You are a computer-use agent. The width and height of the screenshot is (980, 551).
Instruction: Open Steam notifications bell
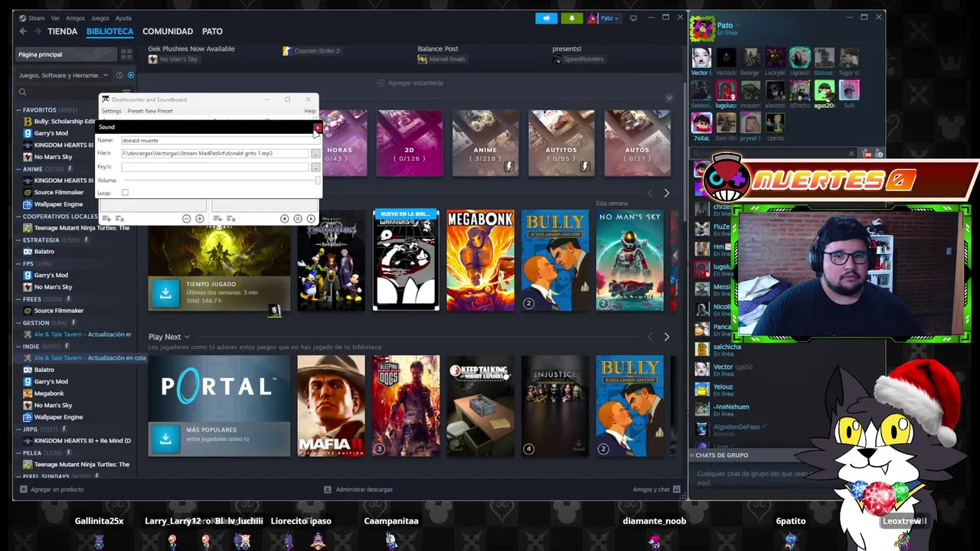pyautogui.click(x=572, y=18)
